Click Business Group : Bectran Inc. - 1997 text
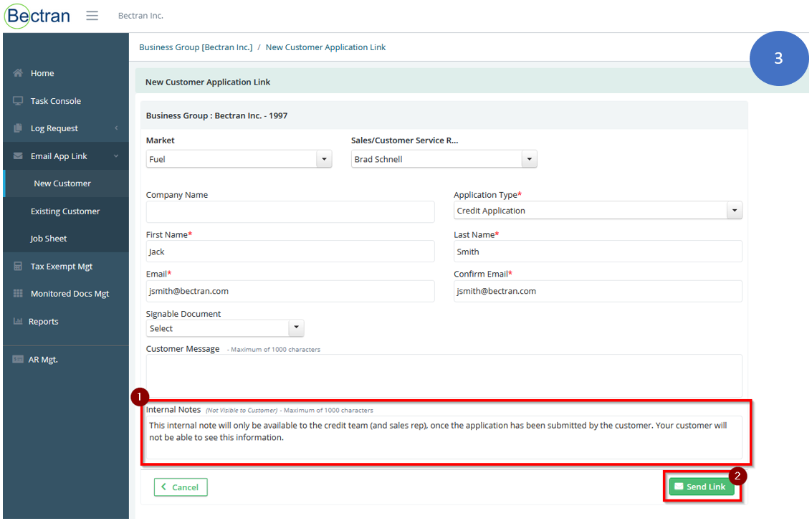The height and width of the screenshot is (526, 812). tap(216, 115)
